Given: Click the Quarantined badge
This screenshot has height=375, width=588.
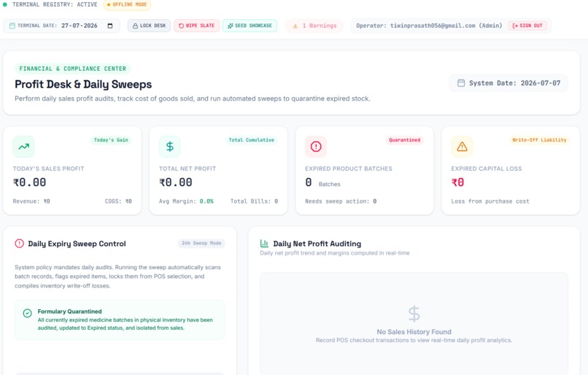Looking at the screenshot, I should (x=405, y=140).
